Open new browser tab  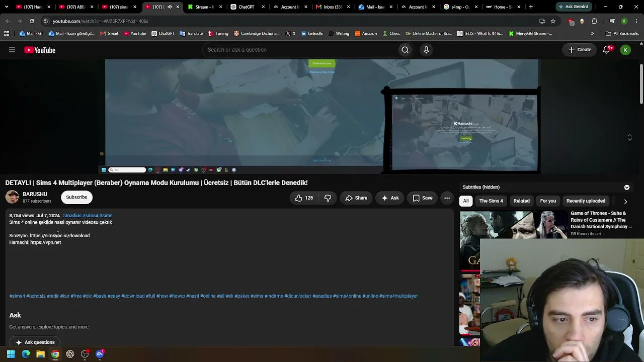[x=531, y=7]
